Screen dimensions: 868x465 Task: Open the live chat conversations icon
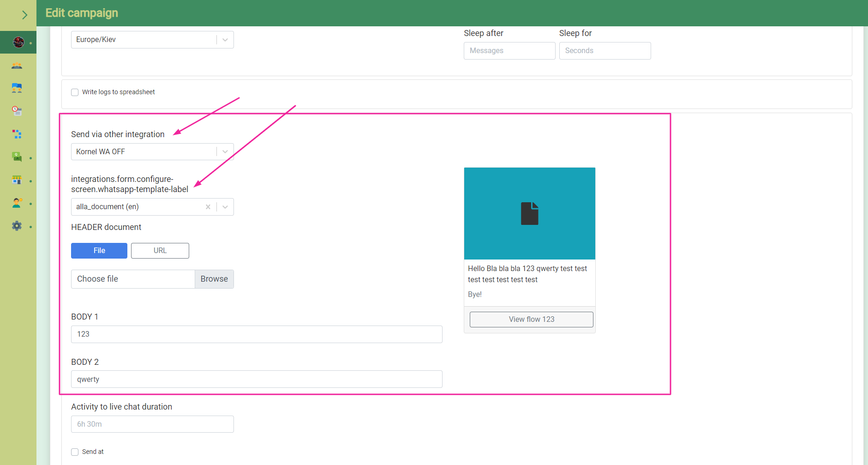17,88
